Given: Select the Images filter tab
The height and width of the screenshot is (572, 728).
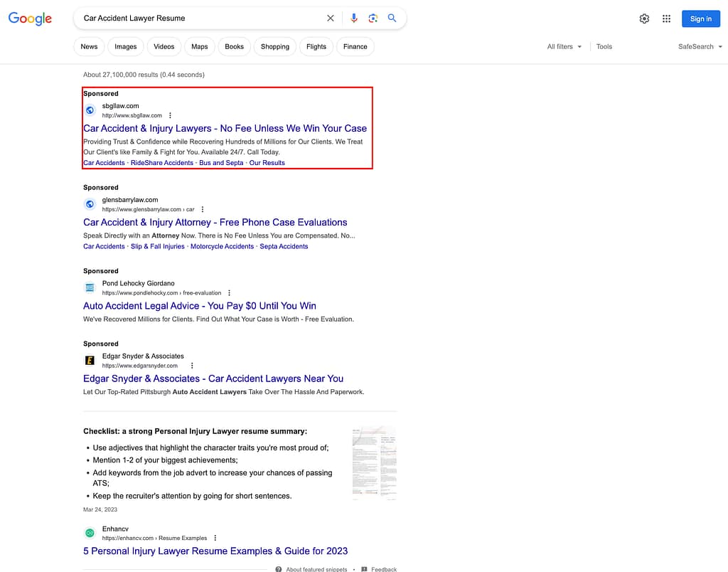Looking at the screenshot, I should tap(125, 46).
